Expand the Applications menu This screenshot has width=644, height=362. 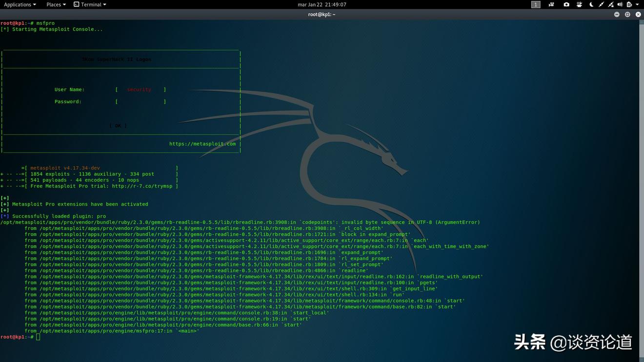click(x=20, y=4)
